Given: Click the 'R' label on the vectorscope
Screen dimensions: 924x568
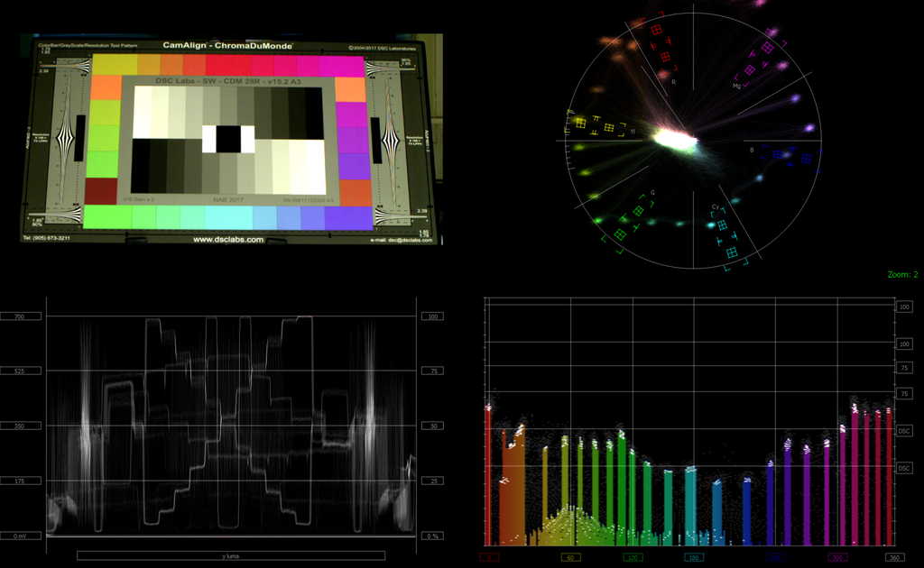Looking at the screenshot, I should 673,82.
